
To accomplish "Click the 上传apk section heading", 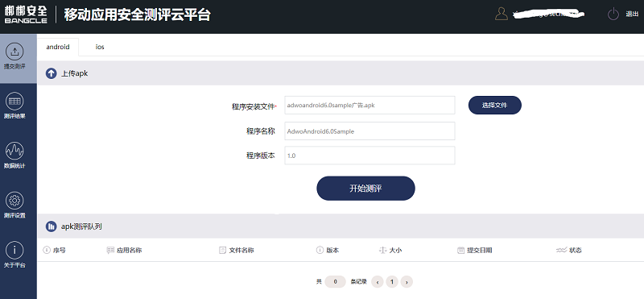I will (x=74, y=73).
